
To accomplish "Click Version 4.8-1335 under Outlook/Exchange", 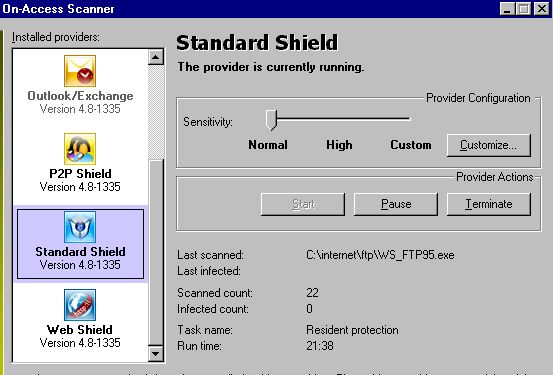I will pos(80,109).
